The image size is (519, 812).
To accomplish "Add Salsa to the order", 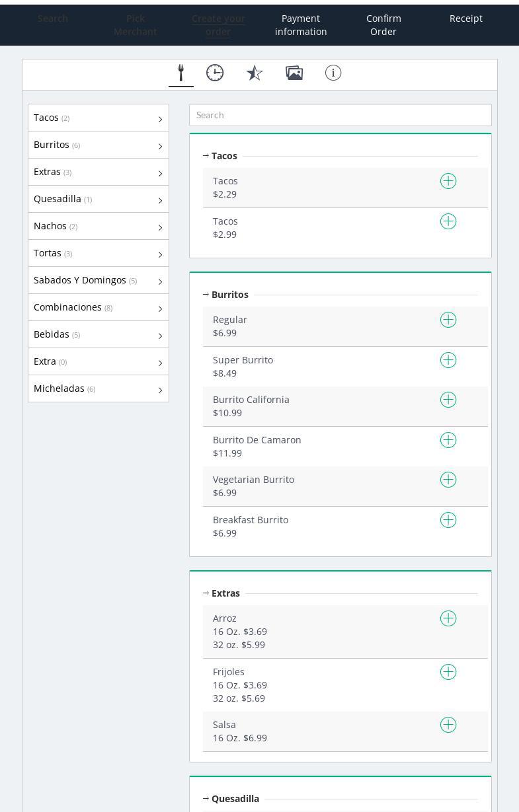I will pos(448,725).
